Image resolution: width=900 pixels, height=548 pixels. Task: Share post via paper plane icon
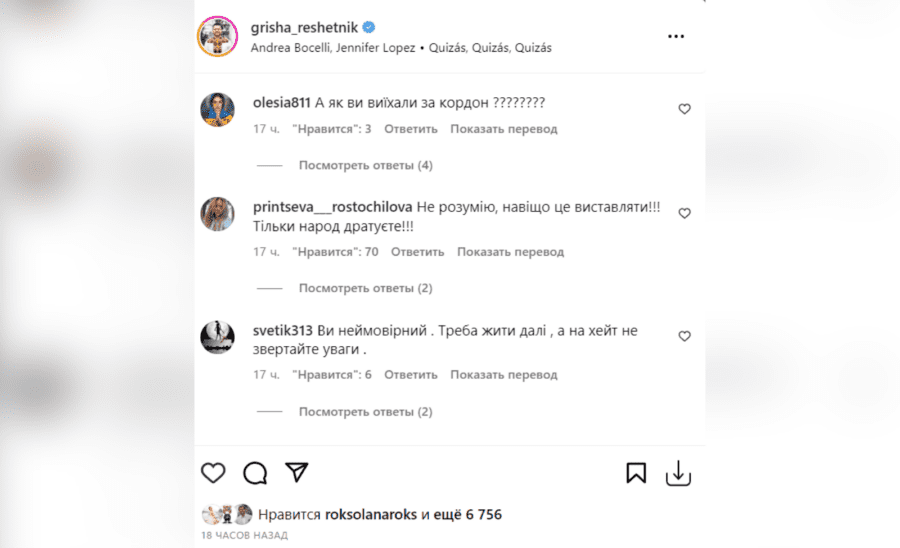pyautogui.click(x=297, y=472)
